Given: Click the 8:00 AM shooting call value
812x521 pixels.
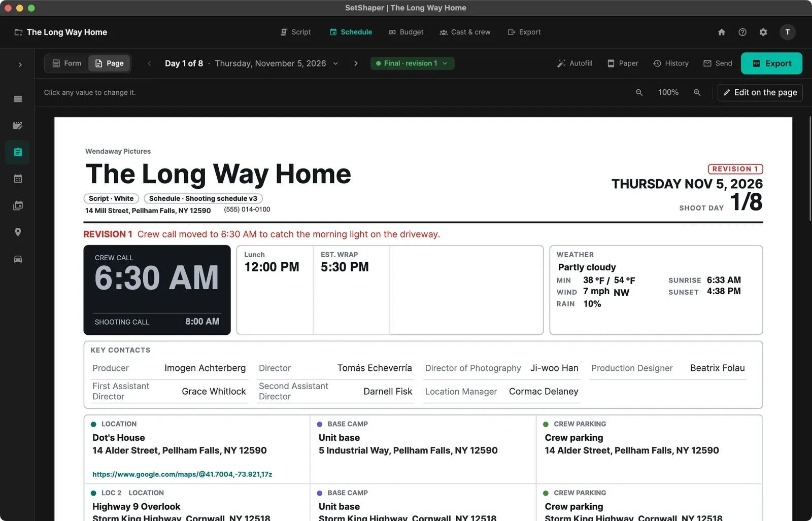Looking at the screenshot, I should 202,322.
